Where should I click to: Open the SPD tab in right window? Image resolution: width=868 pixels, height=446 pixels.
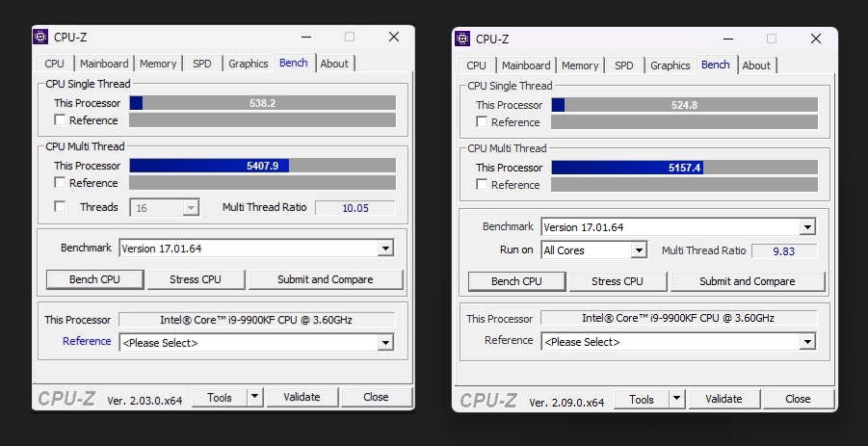624,66
